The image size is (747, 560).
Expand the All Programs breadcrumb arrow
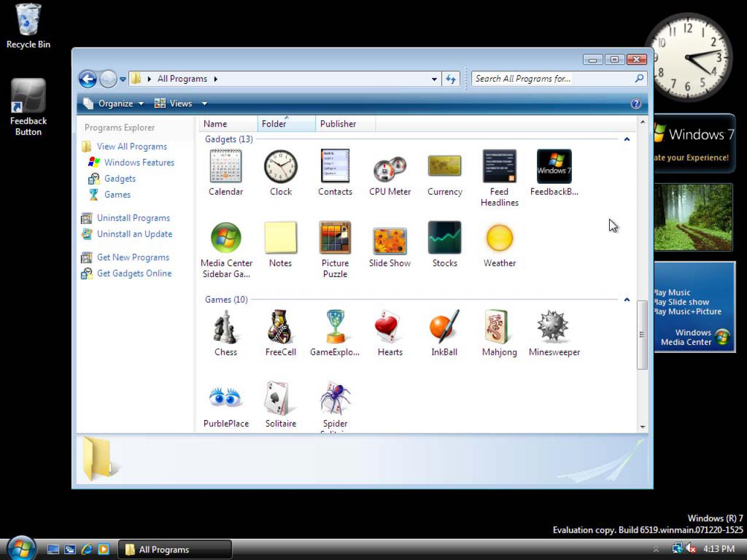(215, 79)
